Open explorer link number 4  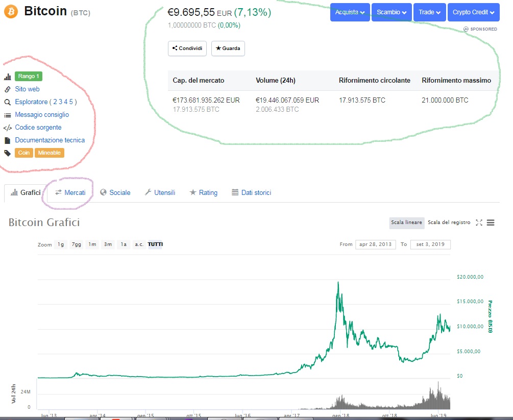click(66, 102)
